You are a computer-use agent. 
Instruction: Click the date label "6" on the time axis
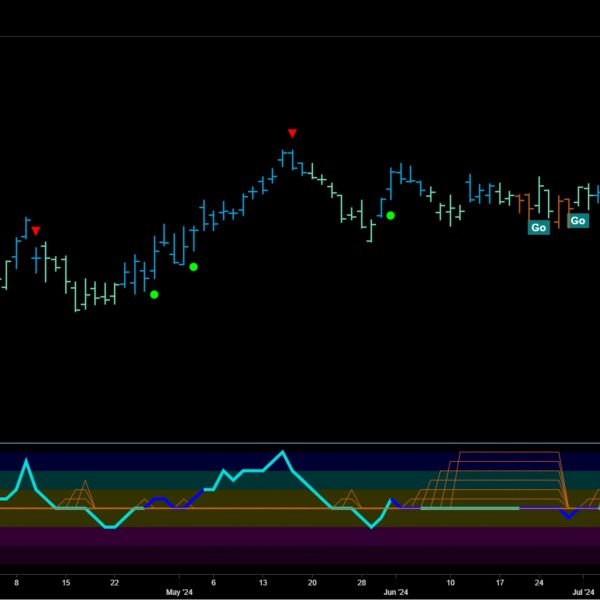213,583
